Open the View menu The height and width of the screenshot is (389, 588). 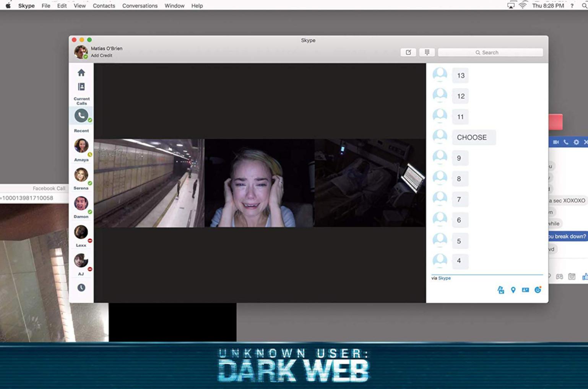80,6
